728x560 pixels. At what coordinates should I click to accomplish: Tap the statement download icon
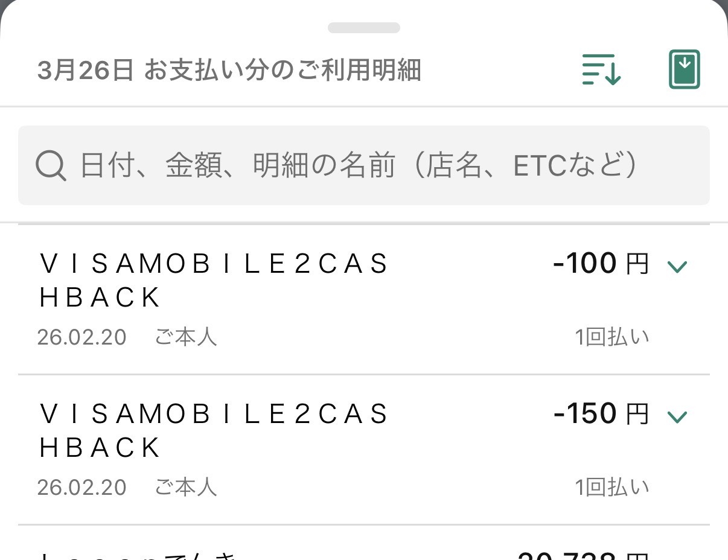tap(684, 69)
